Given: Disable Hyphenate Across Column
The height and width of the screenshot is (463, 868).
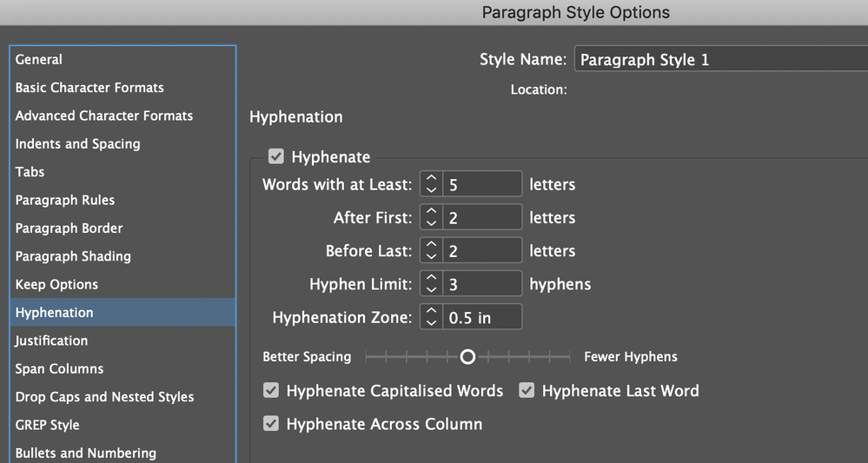Looking at the screenshot, I should [271, 424].
